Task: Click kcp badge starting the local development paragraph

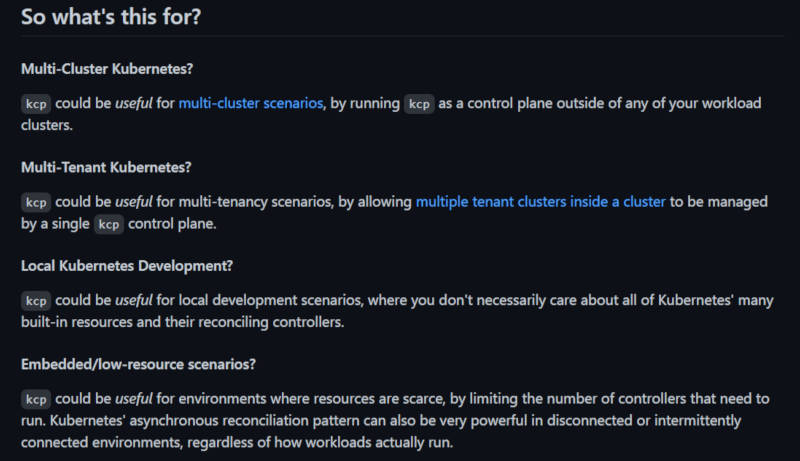Action: pos(36,301)
